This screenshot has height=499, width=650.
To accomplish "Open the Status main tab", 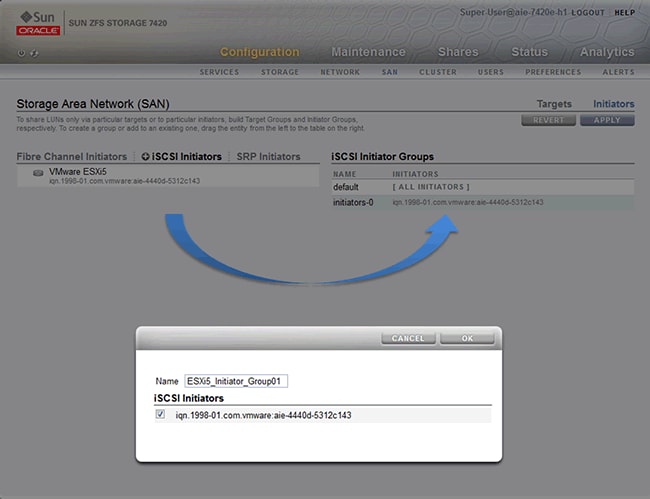I will coord(529,52).
